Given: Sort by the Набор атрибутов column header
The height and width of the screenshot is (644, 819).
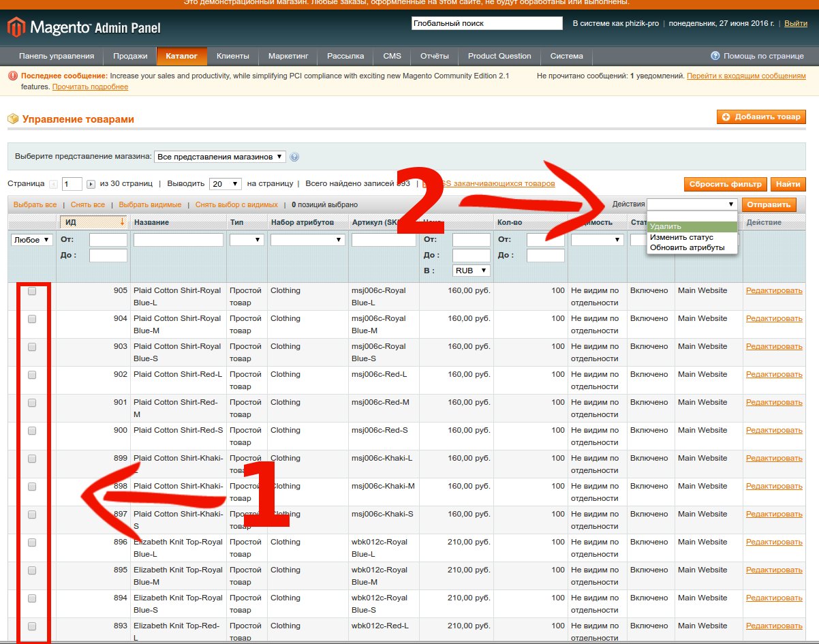Looking at the screenshot, I should click(302, 223).
